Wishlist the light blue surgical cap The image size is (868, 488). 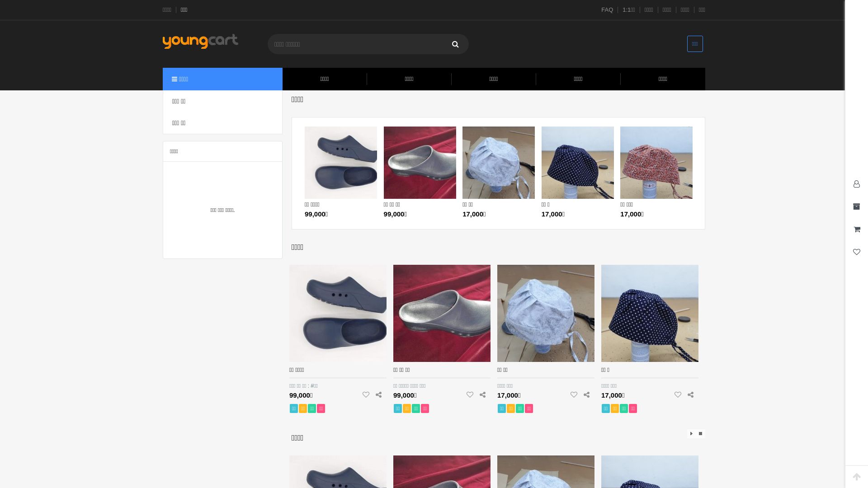574,395
